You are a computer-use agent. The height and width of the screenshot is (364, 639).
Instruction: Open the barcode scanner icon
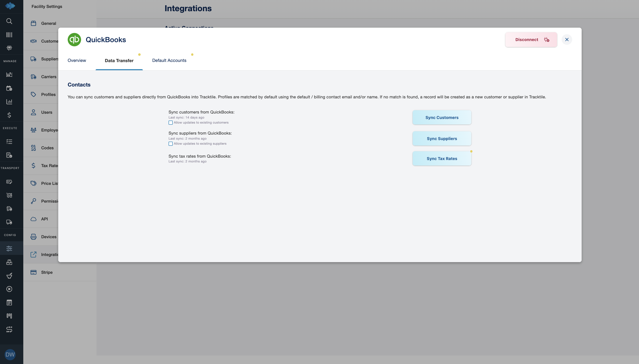[9, 34]
